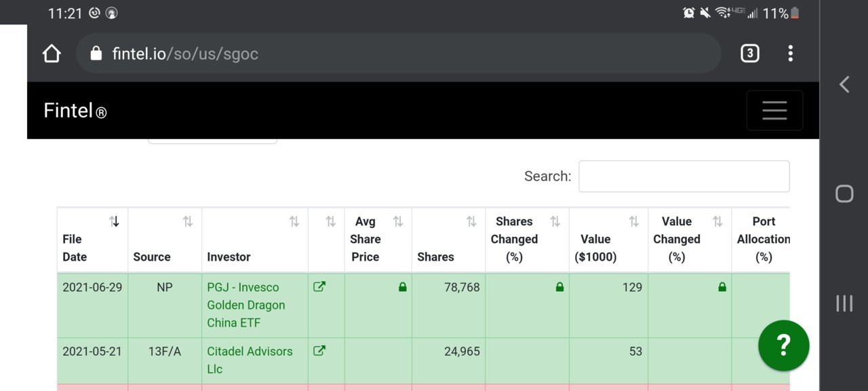Tap the Wi-Fi icon in status bar
The width and height of the screenshot is (868, 391).
pyautogui.click(x=722, y=13)
